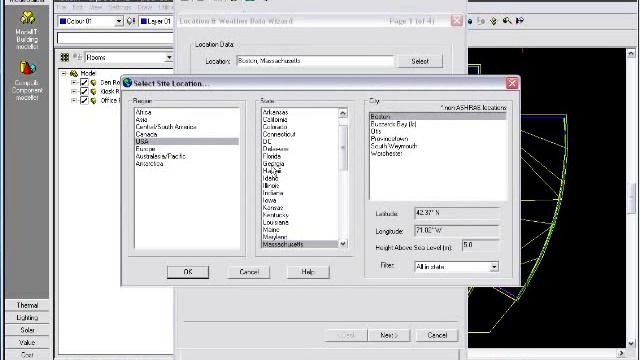The height and width of the screenshot is (360, 640).
Task: Click Cancel in the weather data wizard
Action: click(x=437, y=335)
